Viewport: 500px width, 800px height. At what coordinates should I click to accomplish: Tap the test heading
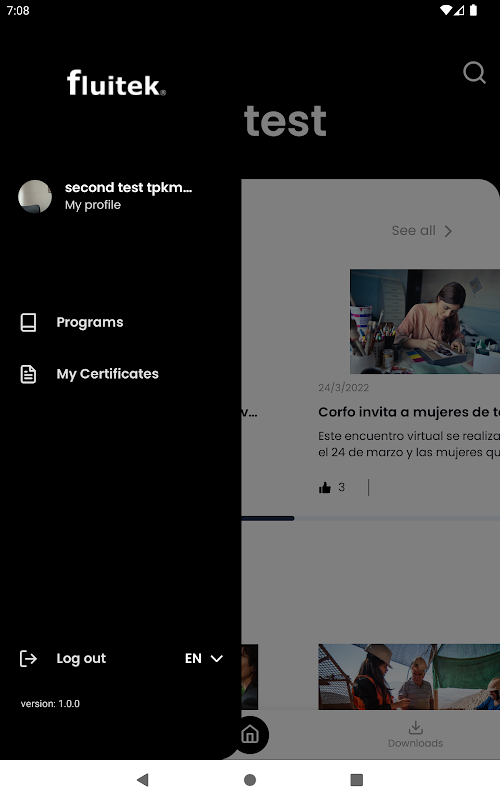click(x=285, y=121)
